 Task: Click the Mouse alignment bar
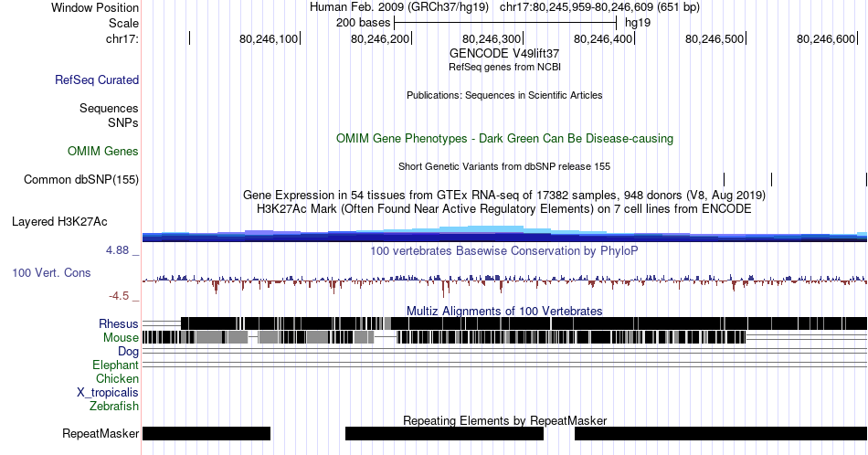click(444, 337)
